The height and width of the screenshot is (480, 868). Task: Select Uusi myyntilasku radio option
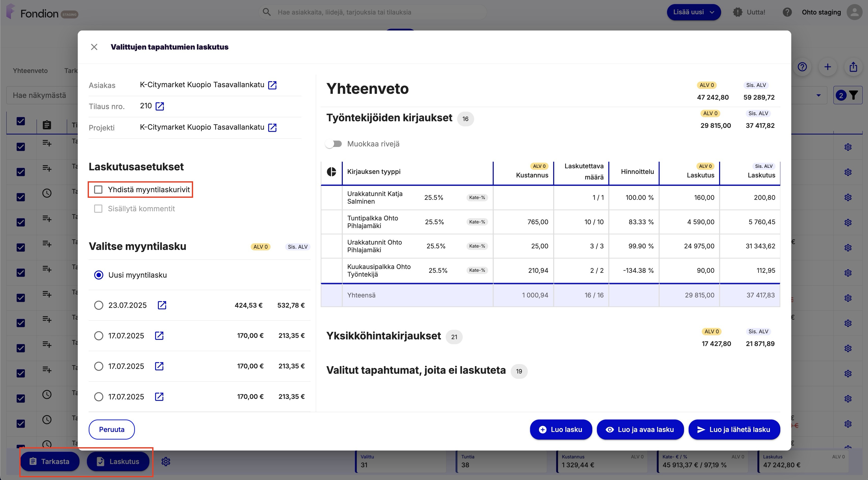point(99,275)
